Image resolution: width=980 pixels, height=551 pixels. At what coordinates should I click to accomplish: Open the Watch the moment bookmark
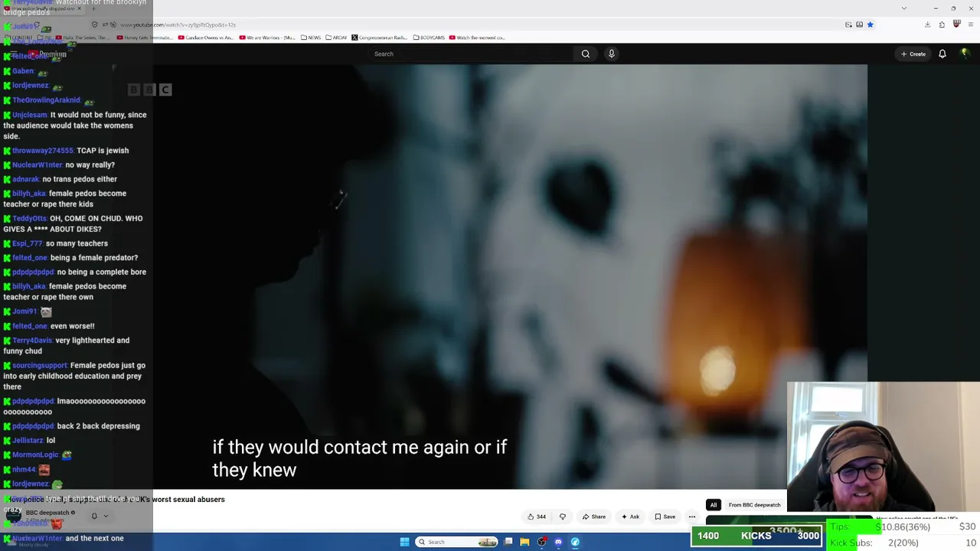pos(477,37)
